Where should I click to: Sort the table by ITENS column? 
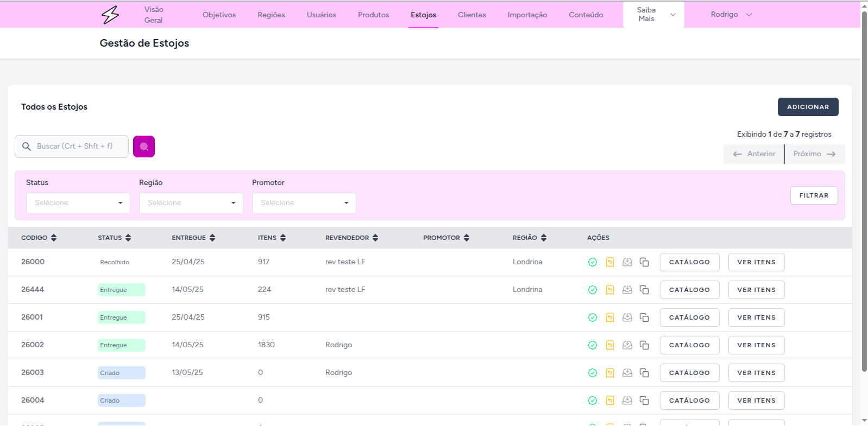tap(272, 238)
